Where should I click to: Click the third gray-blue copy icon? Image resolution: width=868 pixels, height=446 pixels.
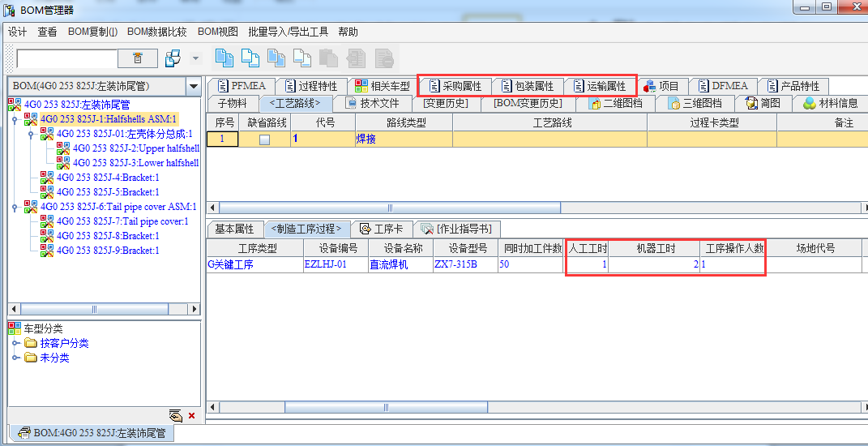(276, 58)
